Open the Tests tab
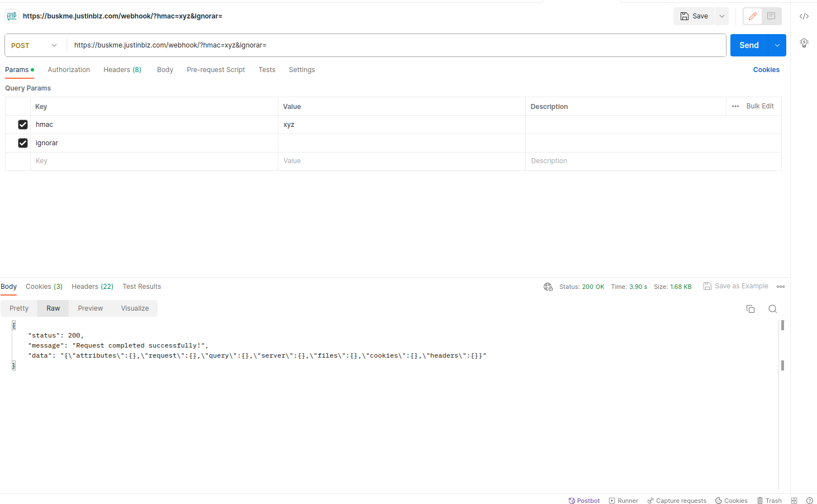 (x=267, y=70)
